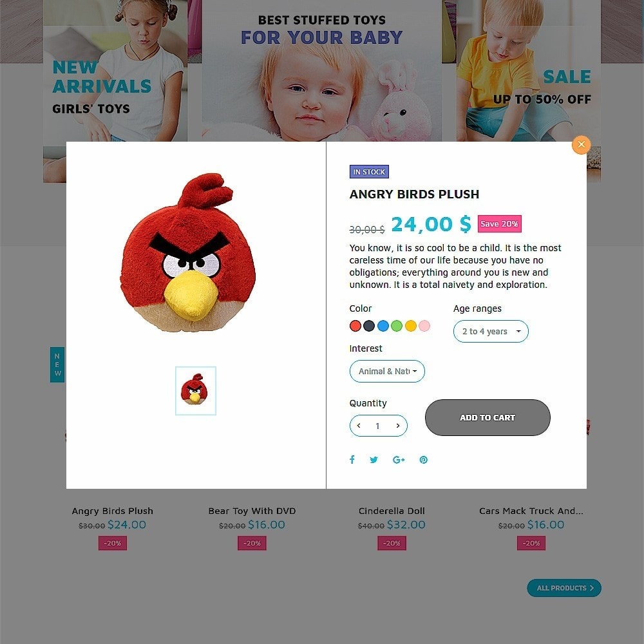The width and height of the screenshot is (644, 644).
Task: Select the Angry Birds thumbnail image
Action: click(x=196, y=391)
